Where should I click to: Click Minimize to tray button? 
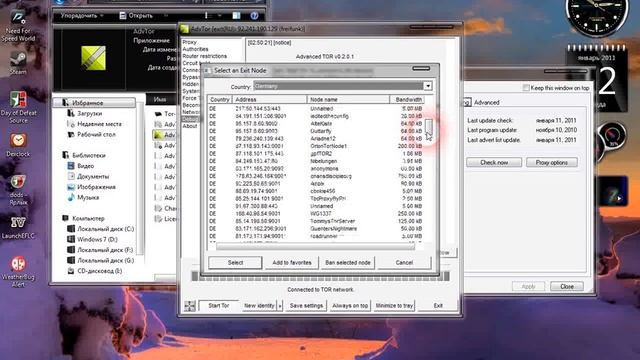pyautogui.click(x=394, y=306)
